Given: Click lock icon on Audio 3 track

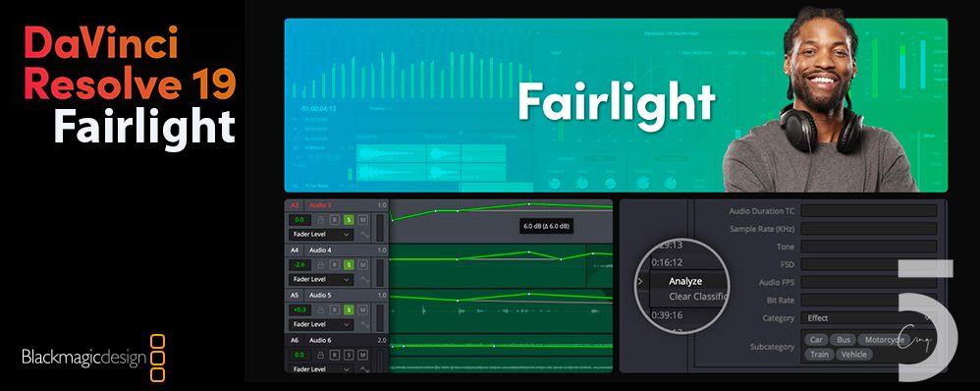Looking at the screenshot, I should (321, 220).
